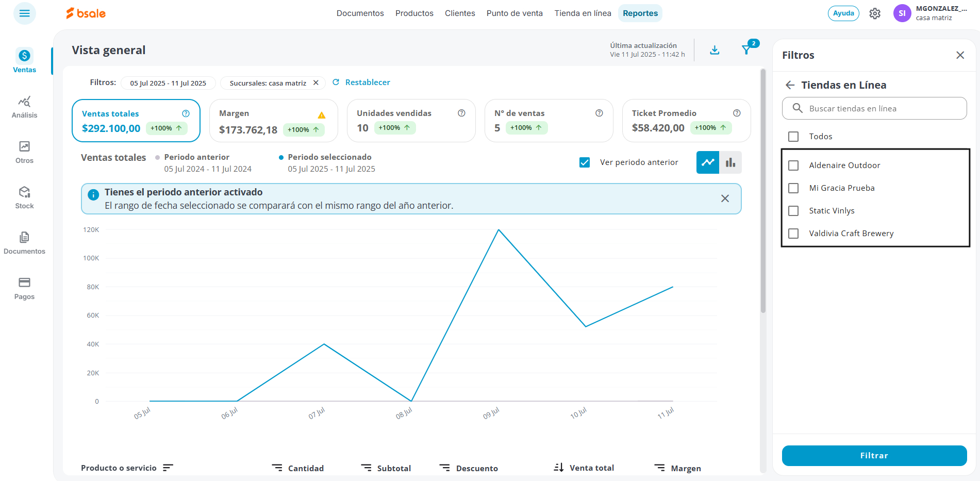Sort by Subtotal column
Viewport: 980px width, 481px height.
pyautogui.click(x=386, y=468)
